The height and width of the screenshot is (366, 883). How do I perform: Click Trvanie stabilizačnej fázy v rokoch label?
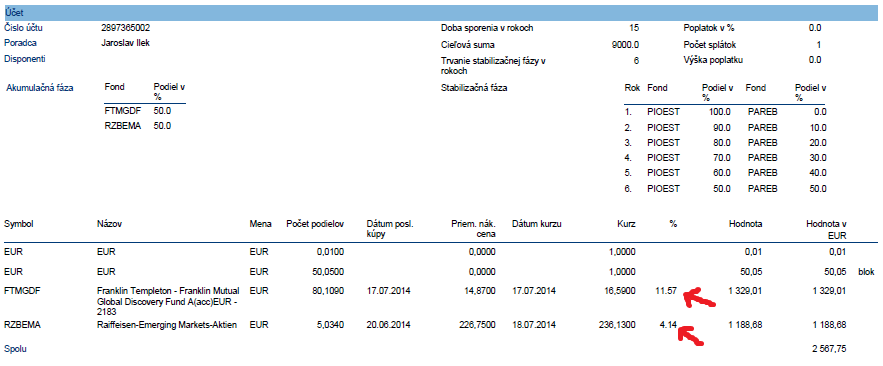(494, 66)
